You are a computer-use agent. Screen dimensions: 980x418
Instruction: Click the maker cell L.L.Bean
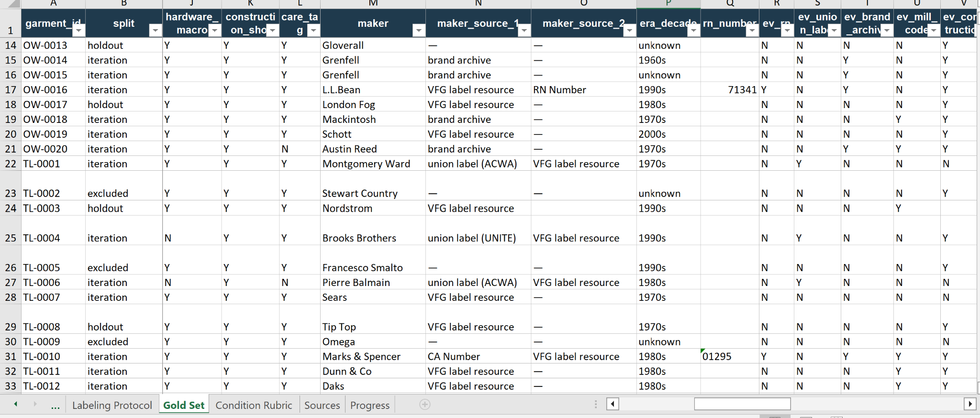pos(373,89)
